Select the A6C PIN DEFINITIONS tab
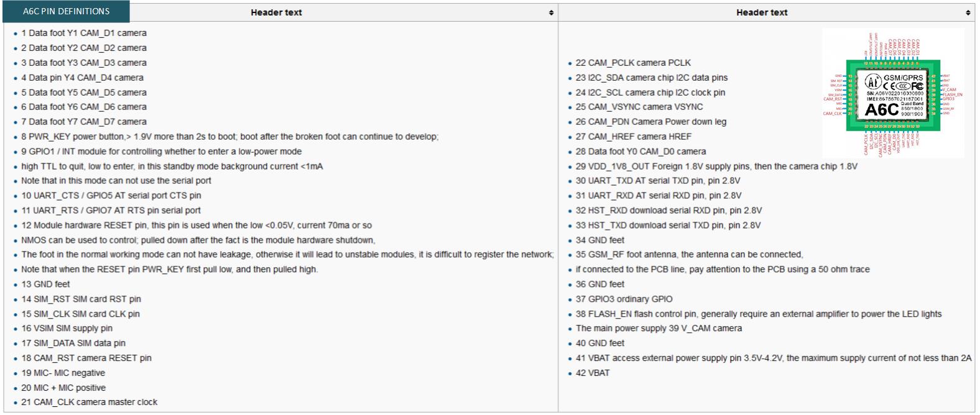 pos(66,11)
